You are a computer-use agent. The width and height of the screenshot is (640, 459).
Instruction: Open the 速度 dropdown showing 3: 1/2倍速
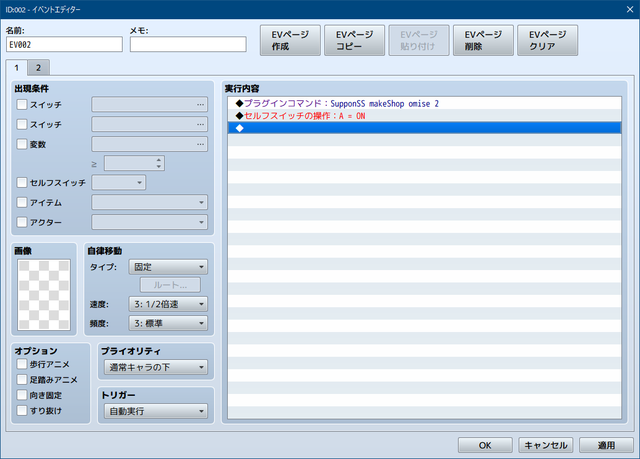coord(168,304)
